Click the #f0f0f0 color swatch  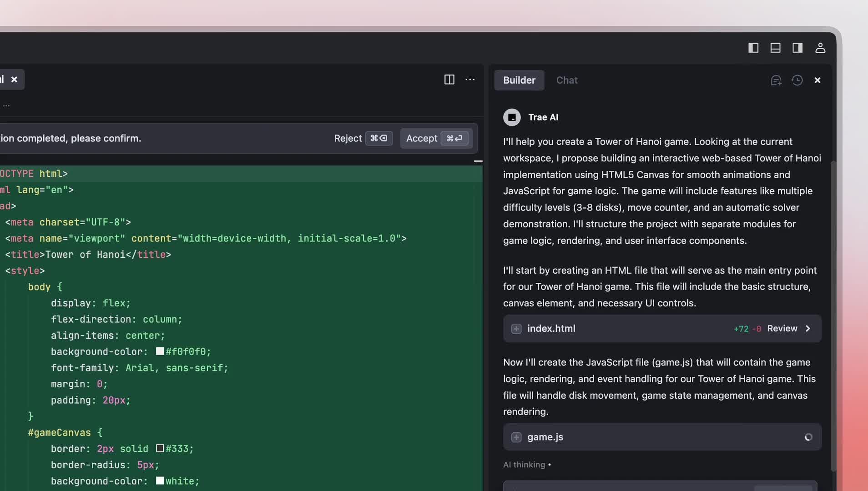tap(160, 351)
